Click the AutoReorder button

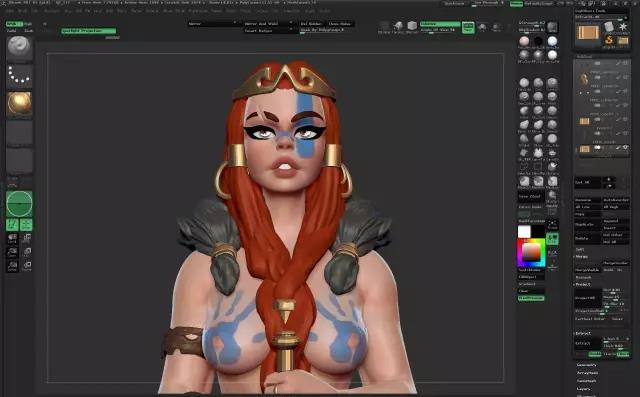click(x=616, y=200)
